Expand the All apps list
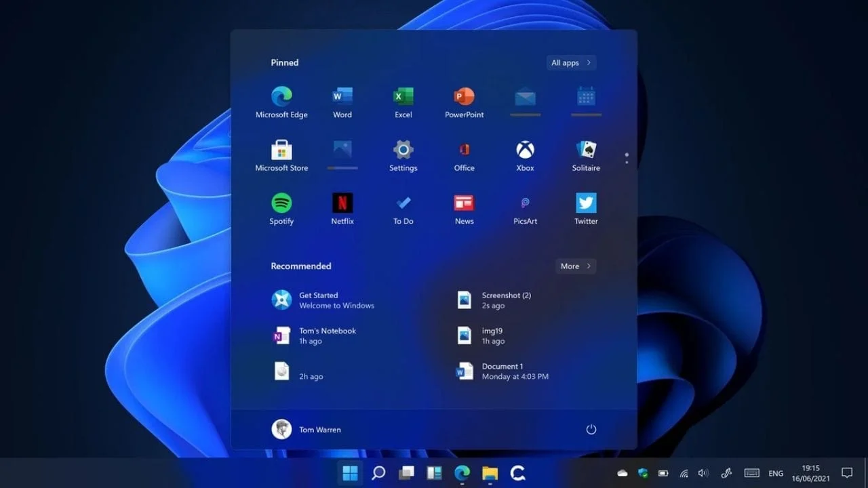Image resolution: width=868 pixels, height=488 pixels. tap(571, 63)
